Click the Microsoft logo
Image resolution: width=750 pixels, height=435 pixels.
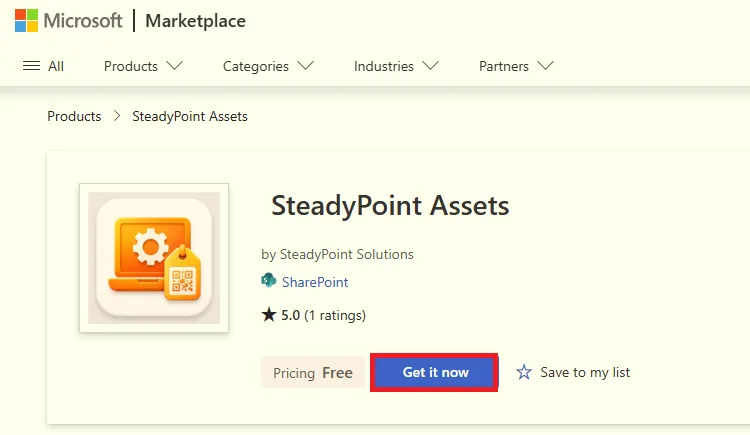68,21
